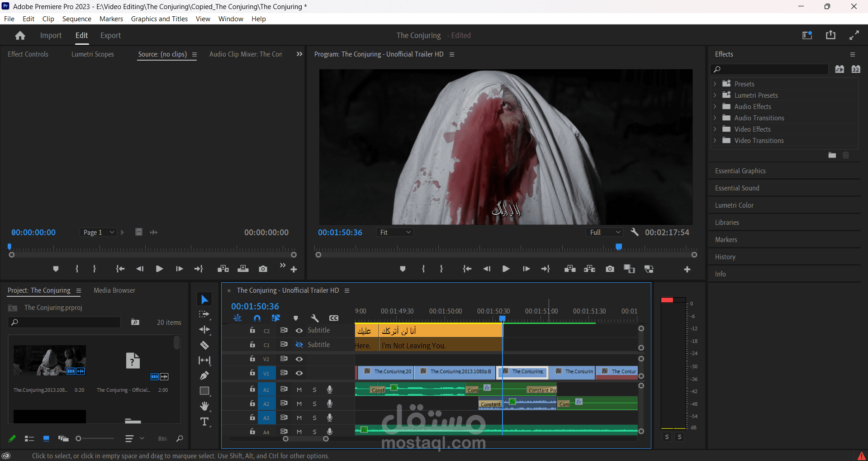Open the Export workspace

110,35
